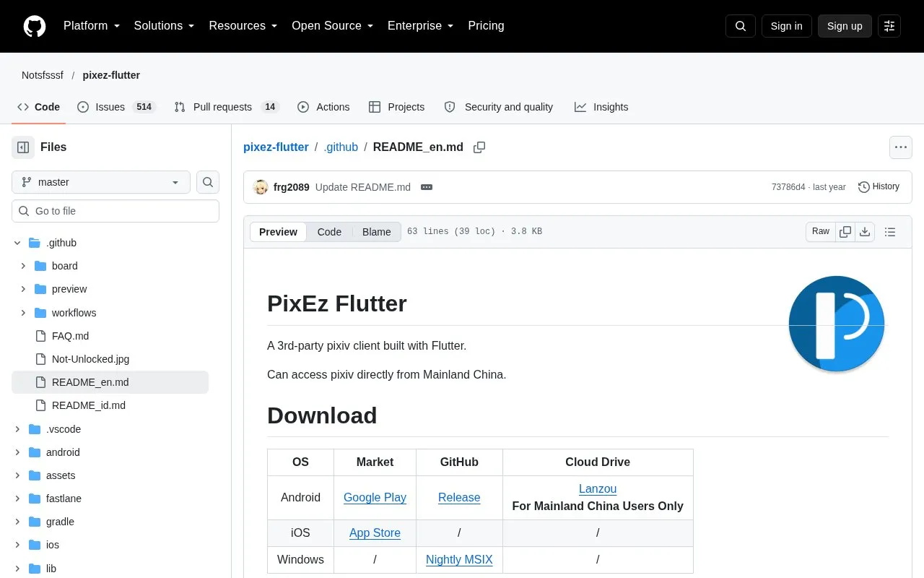Download the raw README_en.md file
This screenshot has width=924, height=578.
pyautogui.click(x=865, y=232)
